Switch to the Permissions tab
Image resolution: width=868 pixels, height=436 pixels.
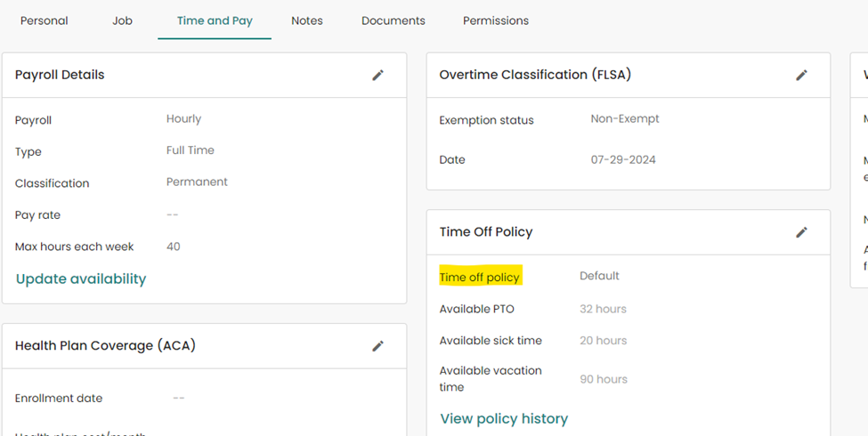496,20
